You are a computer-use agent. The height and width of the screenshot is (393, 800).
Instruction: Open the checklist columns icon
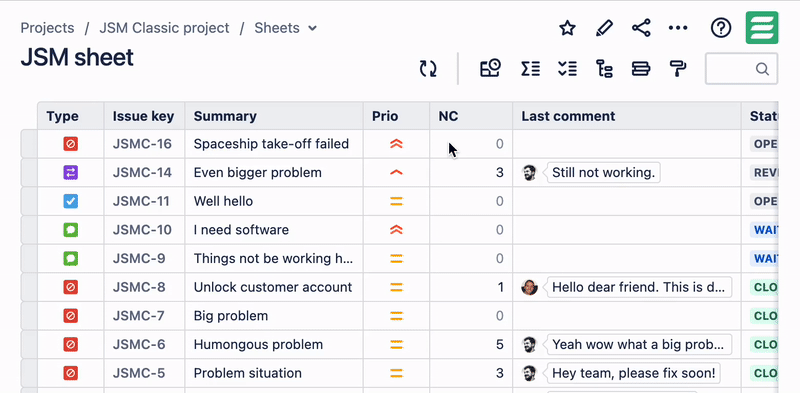pos(567,68)
